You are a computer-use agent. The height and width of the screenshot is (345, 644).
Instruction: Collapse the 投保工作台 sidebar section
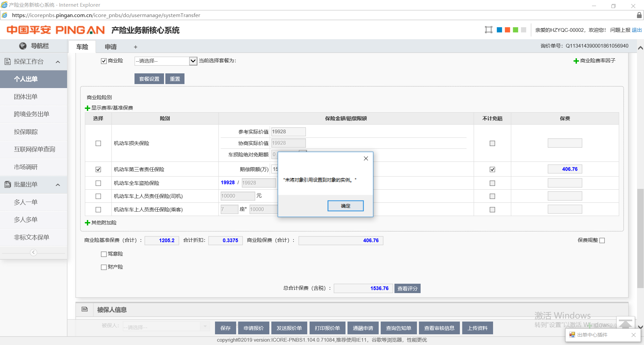[x=58, y=62]
